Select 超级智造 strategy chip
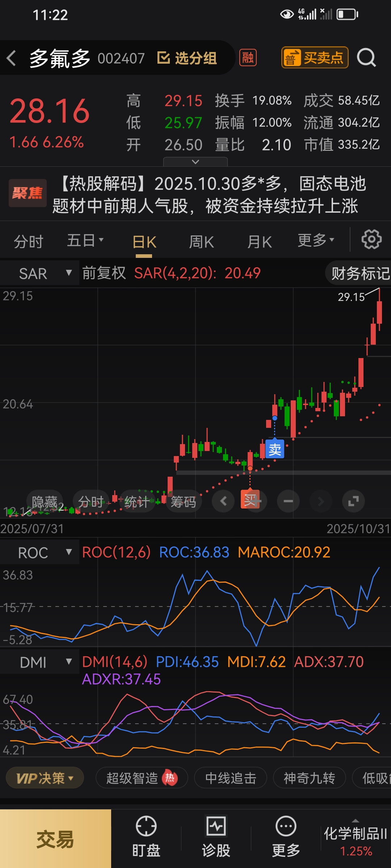This screenshot has height=868, width=391. [142, 778]
